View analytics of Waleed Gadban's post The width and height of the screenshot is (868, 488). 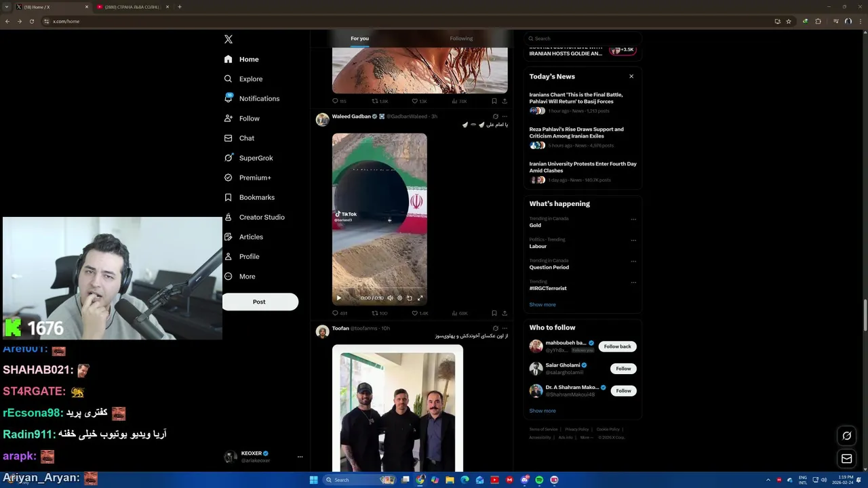click(x=459, y=313)
